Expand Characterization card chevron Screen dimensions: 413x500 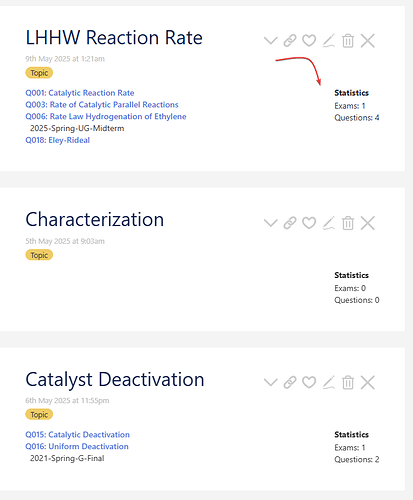point(270,223)
